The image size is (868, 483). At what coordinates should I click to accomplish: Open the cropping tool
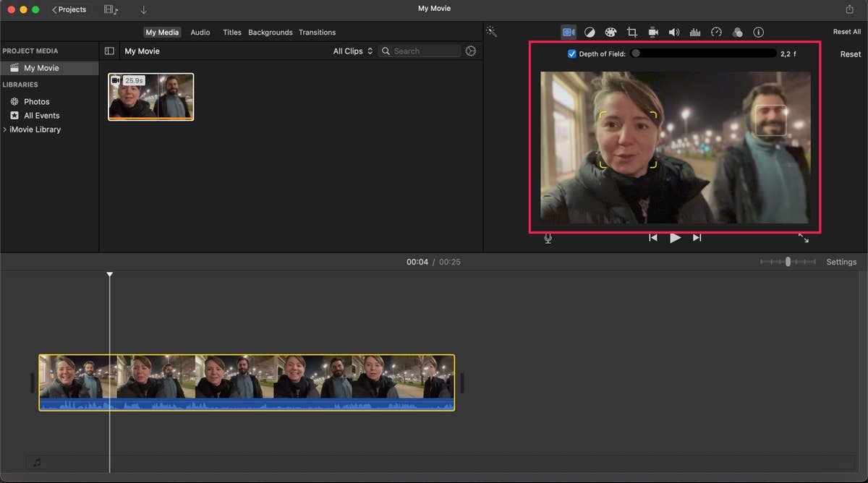[x=631, y=32]
